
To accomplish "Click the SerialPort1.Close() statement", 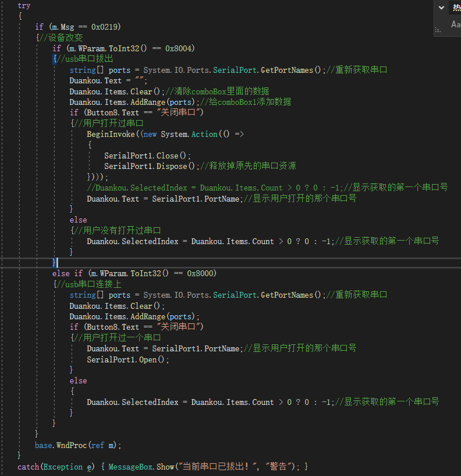I will [147, 156].
